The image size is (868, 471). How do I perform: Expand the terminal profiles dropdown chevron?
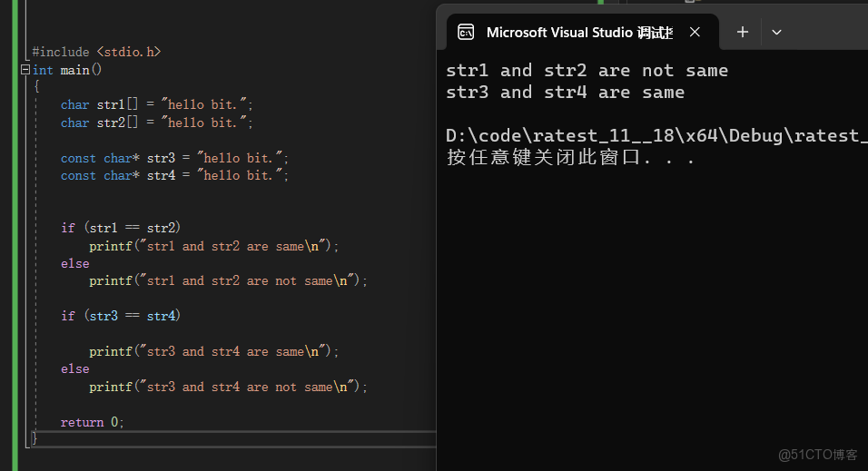(x=776, y=33)
